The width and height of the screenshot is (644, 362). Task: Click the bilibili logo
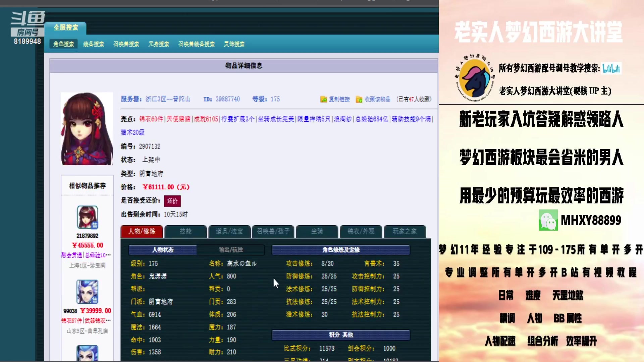pos(611,68)
